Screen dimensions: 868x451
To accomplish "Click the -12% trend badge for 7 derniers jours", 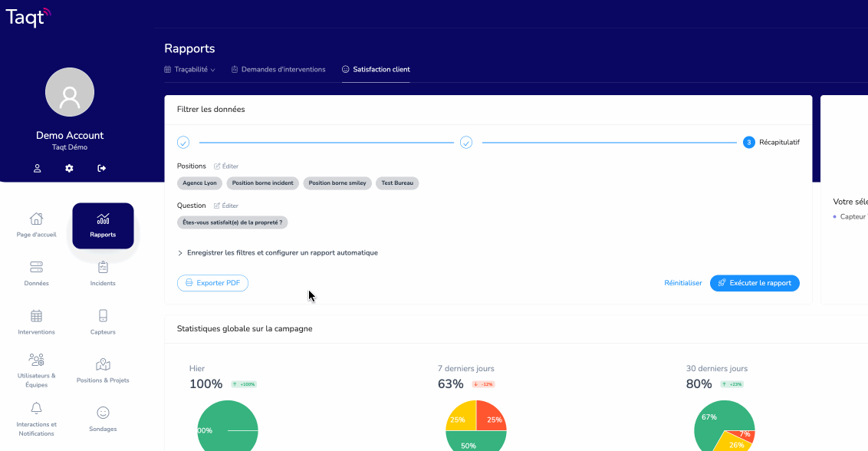I will [483, 384].
